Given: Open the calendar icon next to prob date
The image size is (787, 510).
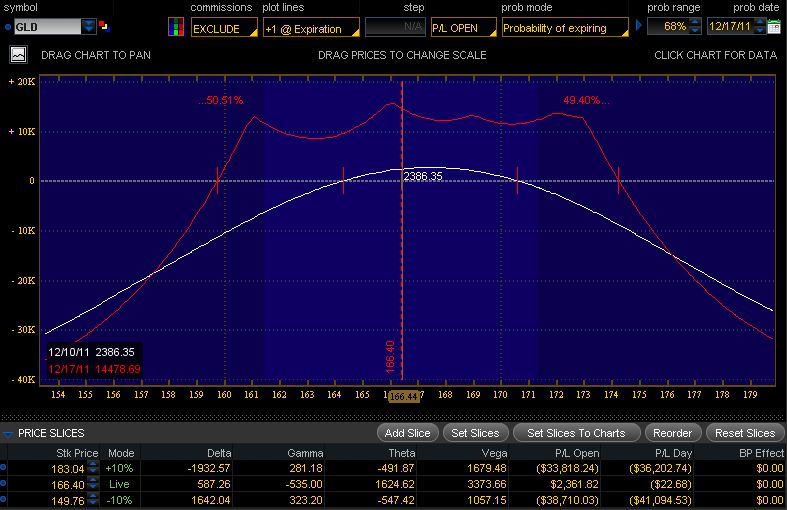Looking at the screenshot, I should 774,26.
